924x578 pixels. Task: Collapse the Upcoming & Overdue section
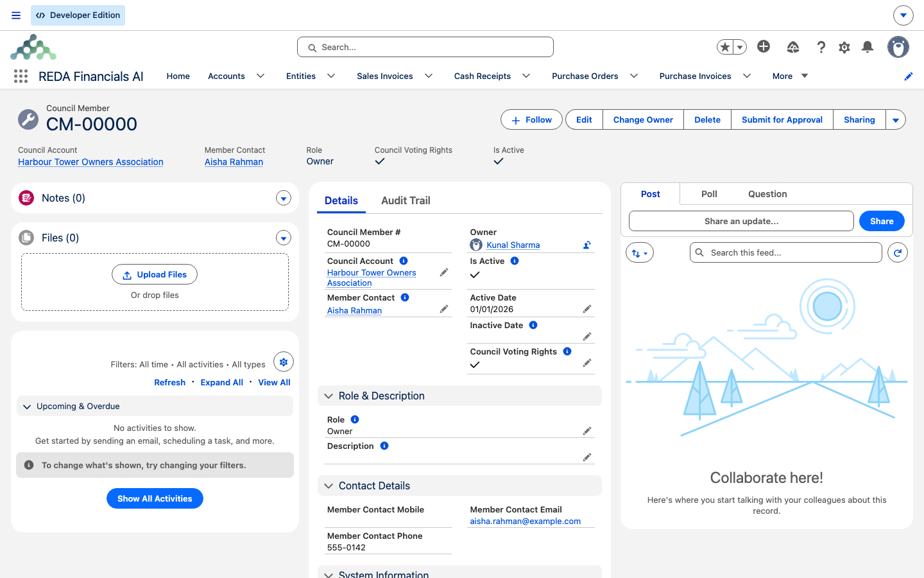click(27, 407)
